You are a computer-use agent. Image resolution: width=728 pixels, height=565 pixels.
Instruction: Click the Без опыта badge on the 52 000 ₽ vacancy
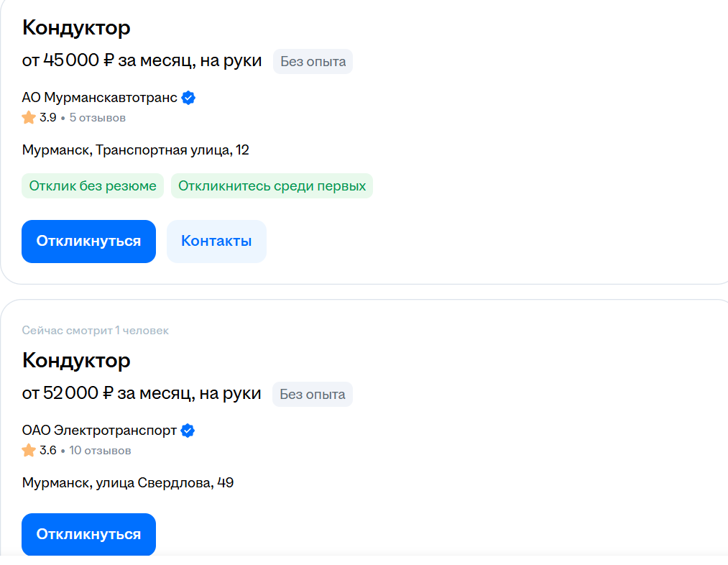(x=312, y=395)
